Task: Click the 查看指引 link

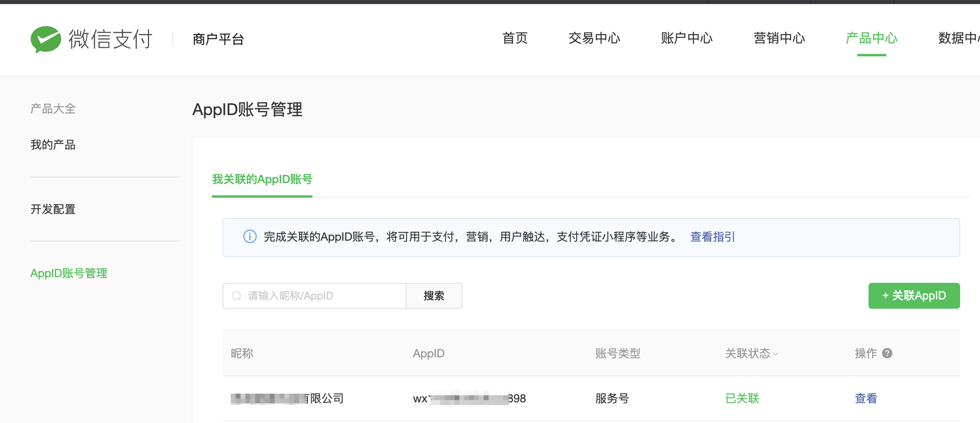Action: 712,237
